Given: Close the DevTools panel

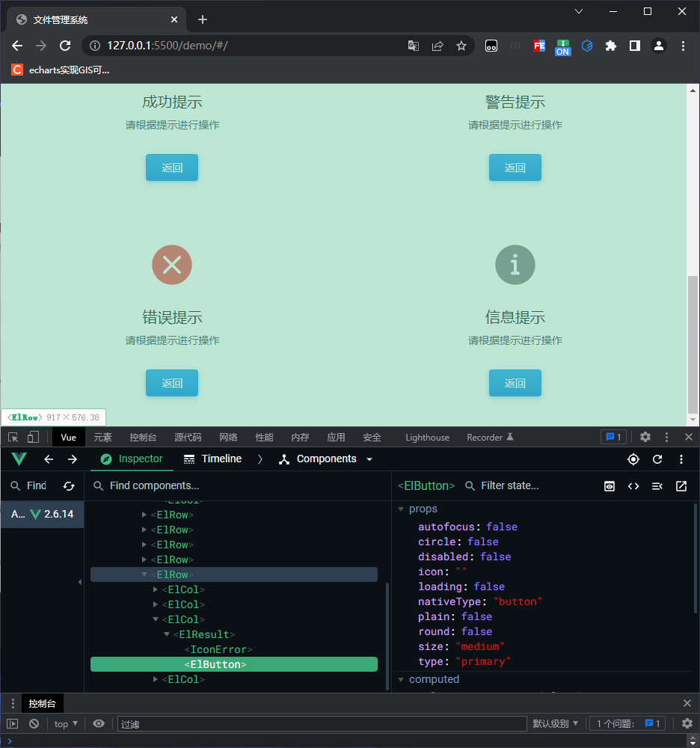Looking at the screenshot, I should click(x=689, y=437).
